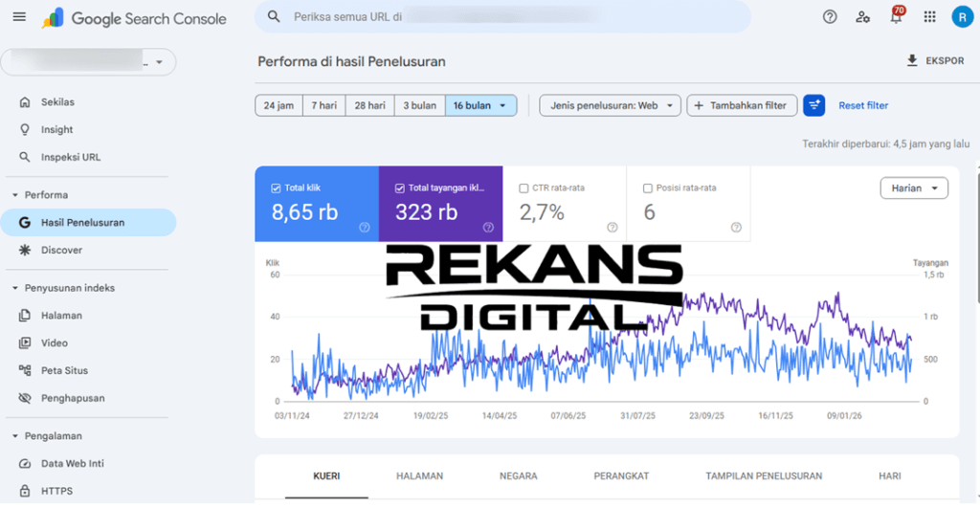The width and height of the screenshot is (980, 507).
Task: Open the Harian granularity dropdown
Action: click(914, 187)
